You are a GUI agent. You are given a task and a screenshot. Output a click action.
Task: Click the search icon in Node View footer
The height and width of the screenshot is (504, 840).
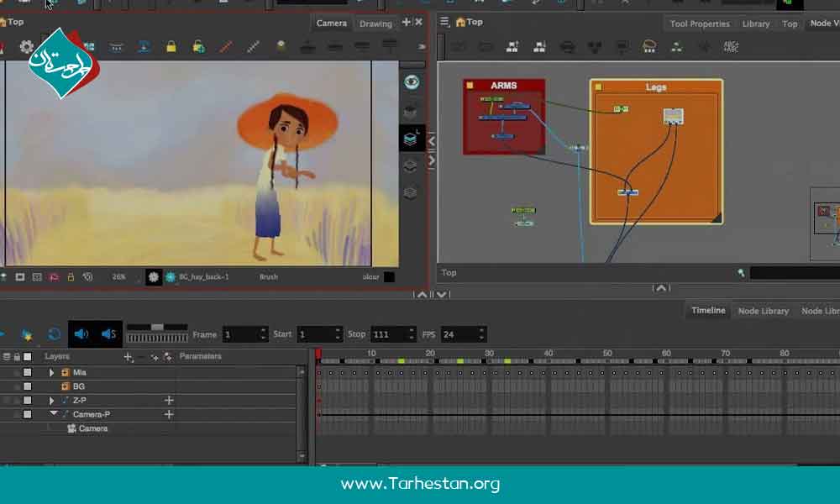[x=741, y=273]
